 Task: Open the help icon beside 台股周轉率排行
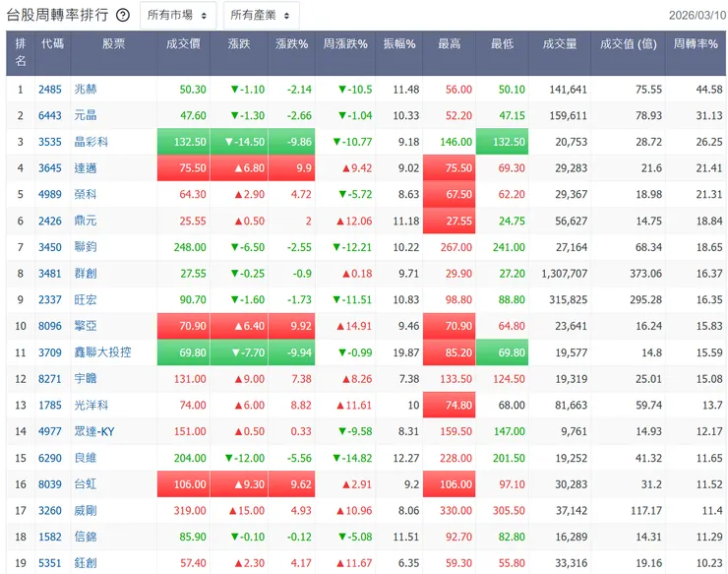[x=123, y=16]
